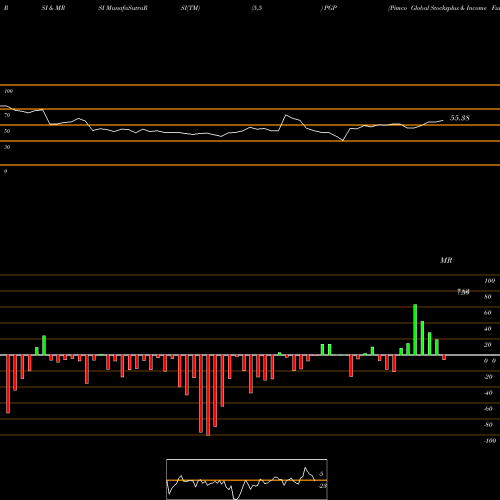Image resolution: width=500 pixels, height=500 pixels.
Task: Open the mini overview chart thumbnail
Action: pyautogui.click(x=247, y=479)
